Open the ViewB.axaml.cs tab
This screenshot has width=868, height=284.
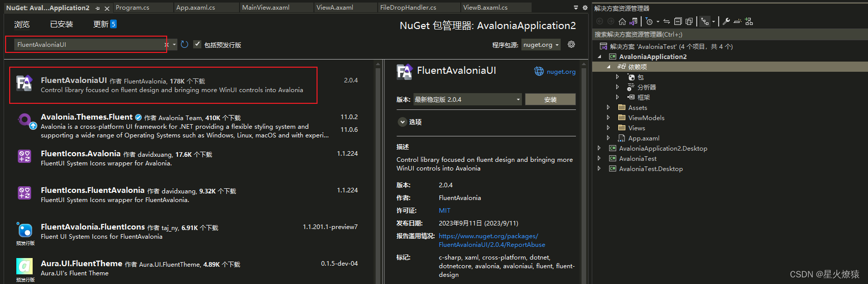496,8
